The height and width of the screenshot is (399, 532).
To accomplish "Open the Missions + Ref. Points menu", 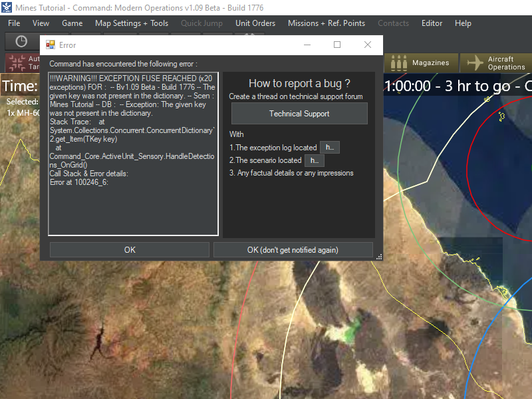I will (x=326, y=23).
